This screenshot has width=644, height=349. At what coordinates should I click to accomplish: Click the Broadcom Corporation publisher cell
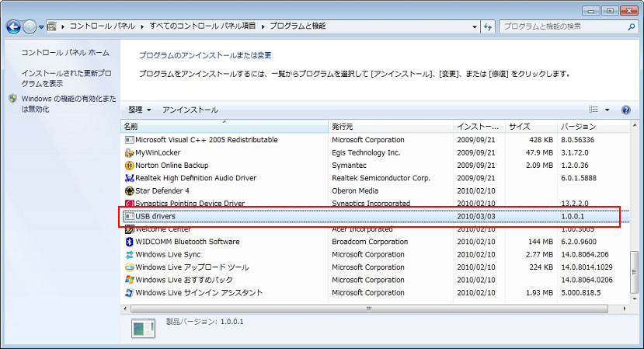point(370,242)
